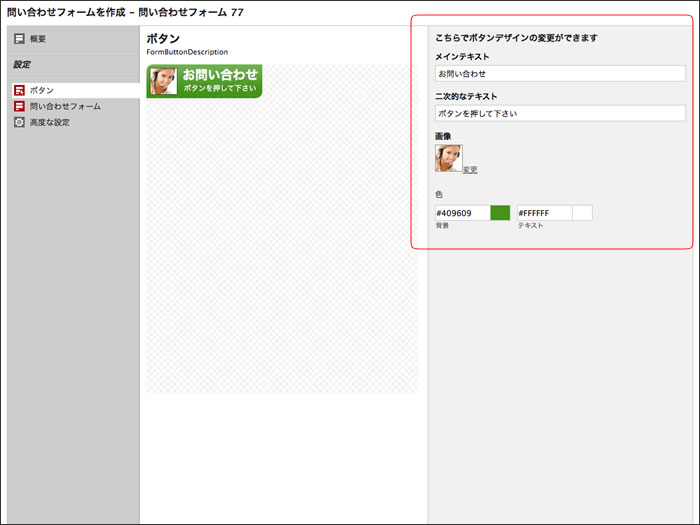Click the operator photo inside preview button
Viewport: 700px width, 525px height.
(x=163, y=81)
